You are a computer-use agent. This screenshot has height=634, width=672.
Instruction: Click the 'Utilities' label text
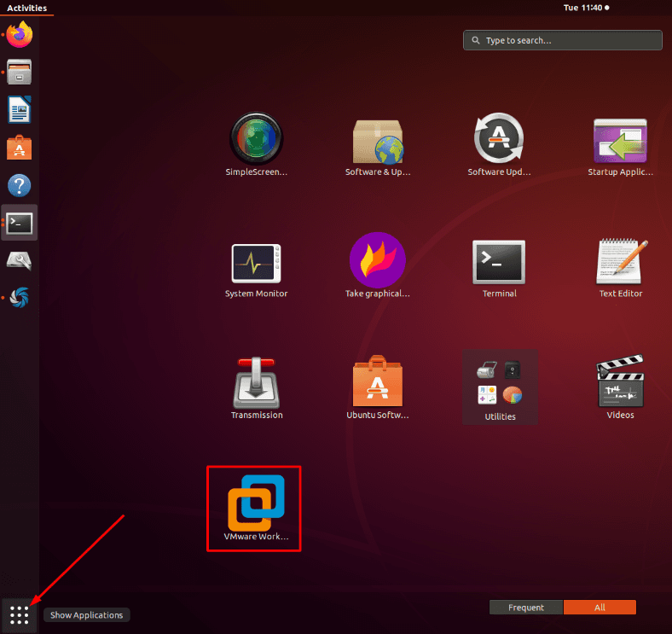pyautogui.click(x=500, y=416)
